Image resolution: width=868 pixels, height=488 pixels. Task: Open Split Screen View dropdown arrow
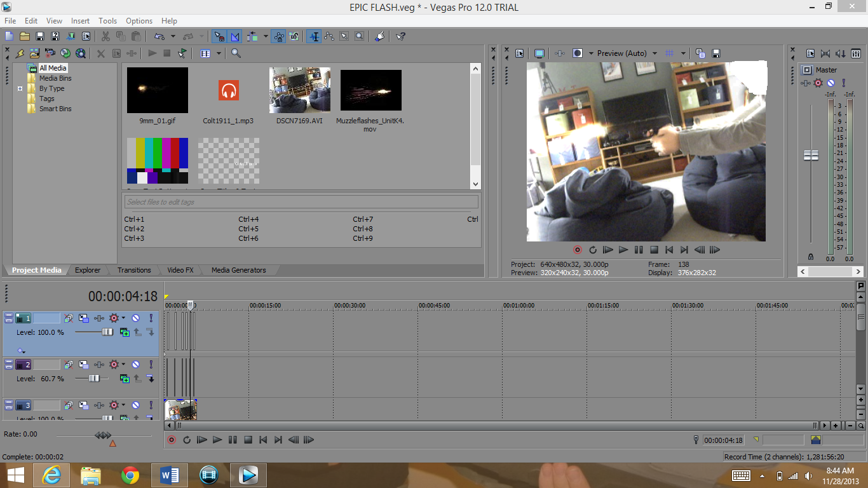tap(590, 53)
